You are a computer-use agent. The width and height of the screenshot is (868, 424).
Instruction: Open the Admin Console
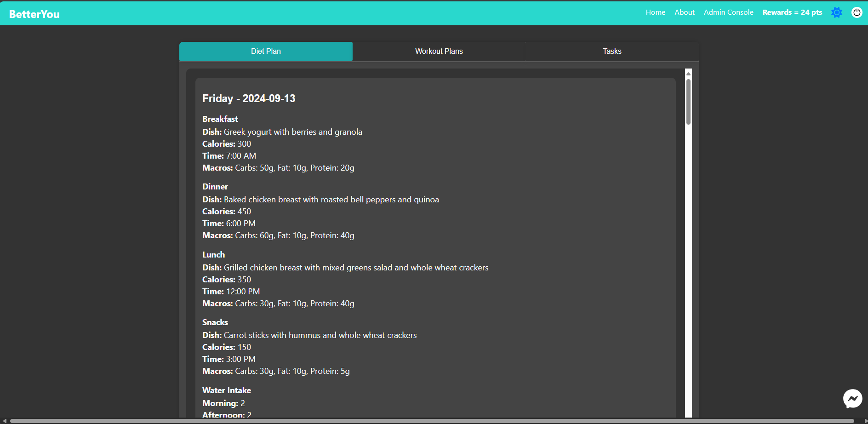(x=729, y=12)
